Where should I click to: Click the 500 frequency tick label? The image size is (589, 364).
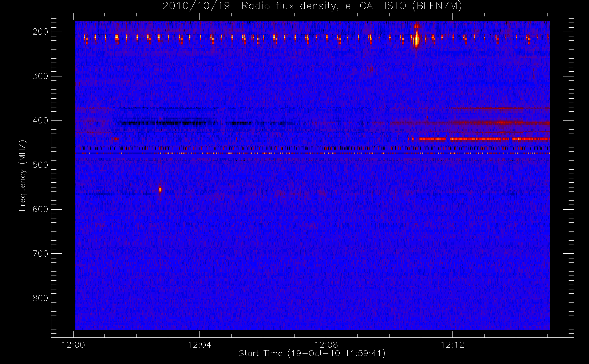tap(40, 165)
